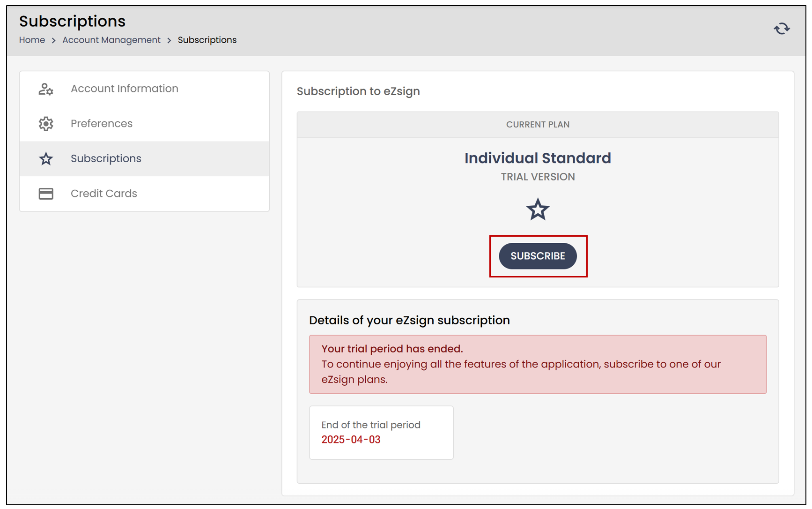
Task: Click the Preferences gear icon
Action: coord(46,124)
